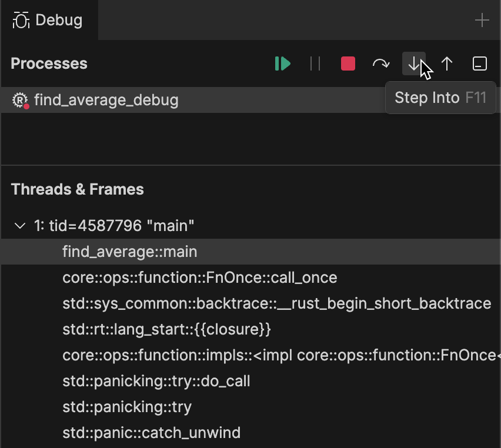Select the find_average_debug process
Viewport: 501px width, 448px height.
click(x=106, y=100)
